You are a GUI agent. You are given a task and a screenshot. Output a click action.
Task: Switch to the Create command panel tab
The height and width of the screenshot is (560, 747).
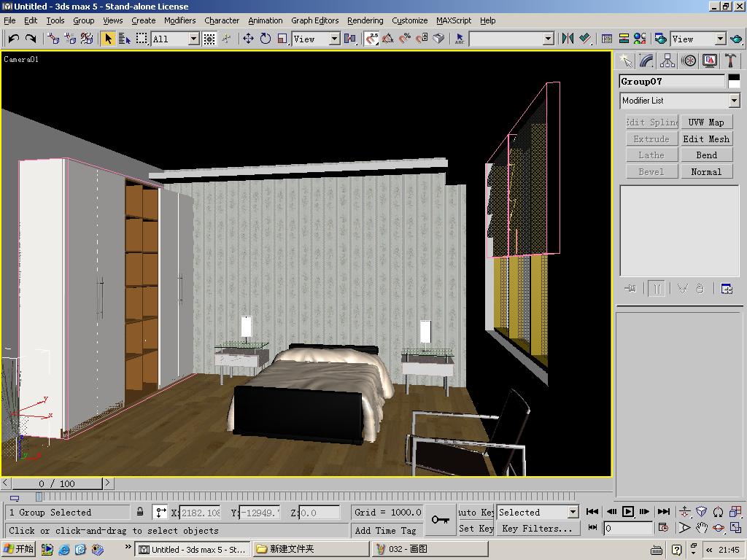[x=625, y=61]
